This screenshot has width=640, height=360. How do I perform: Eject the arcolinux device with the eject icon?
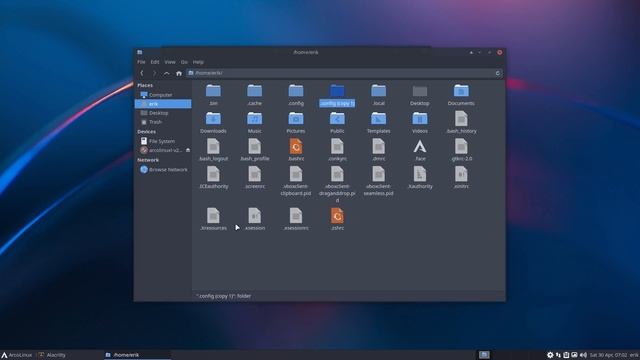(188, 150)
